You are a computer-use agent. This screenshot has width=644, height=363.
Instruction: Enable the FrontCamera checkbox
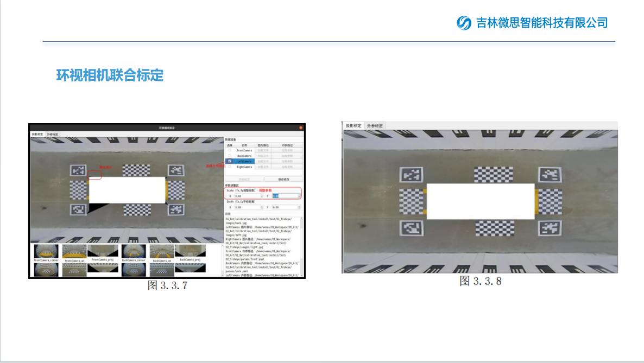pyautogui.click(x=229, y=150)
